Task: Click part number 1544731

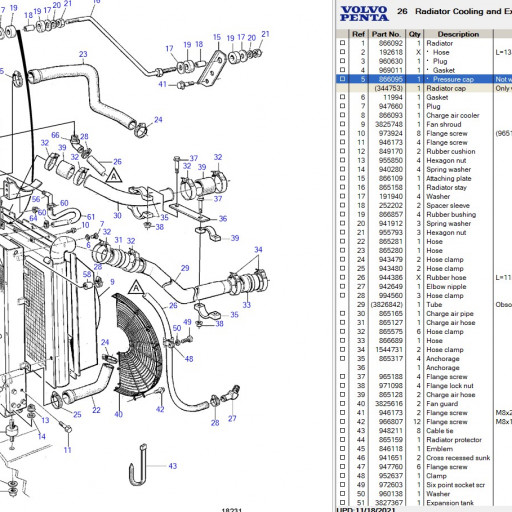Action: click(x=389, y=349)
